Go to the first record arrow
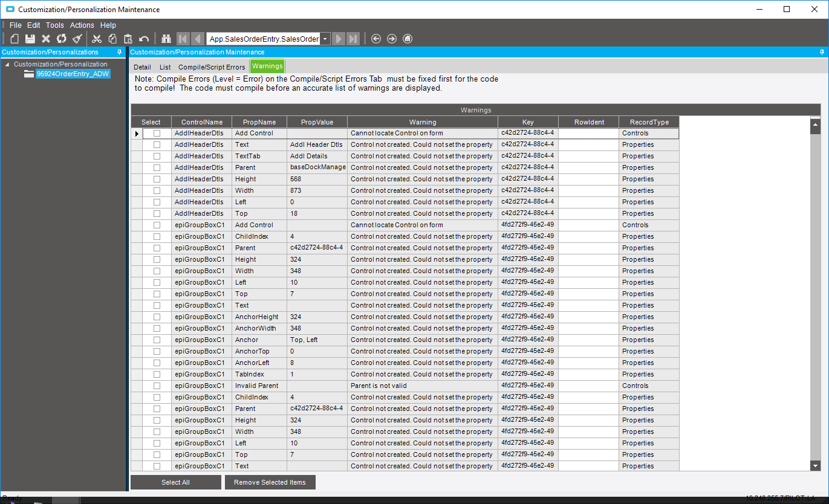The width and height of the screenshot is (829, 504). point(183,39)
